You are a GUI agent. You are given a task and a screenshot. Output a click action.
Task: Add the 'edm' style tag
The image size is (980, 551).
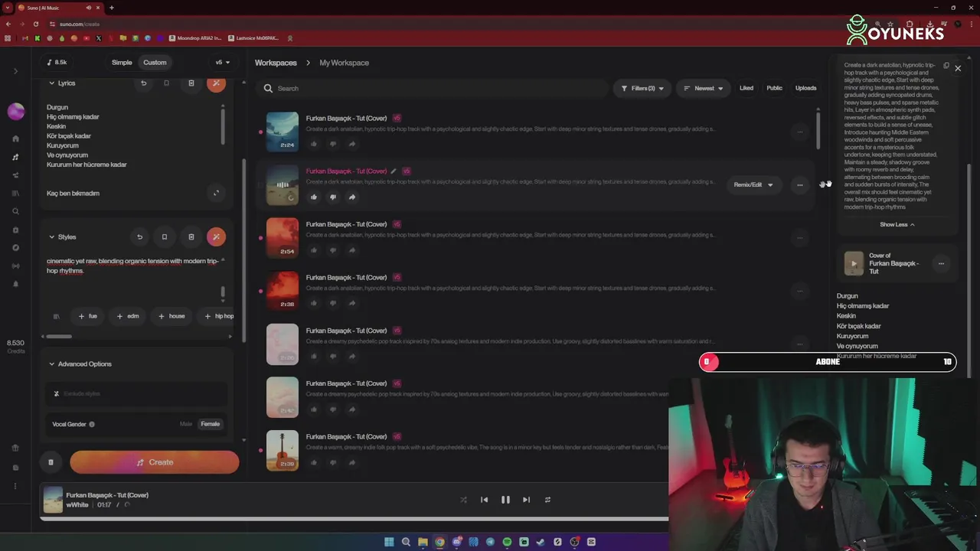tap(128, 316)
